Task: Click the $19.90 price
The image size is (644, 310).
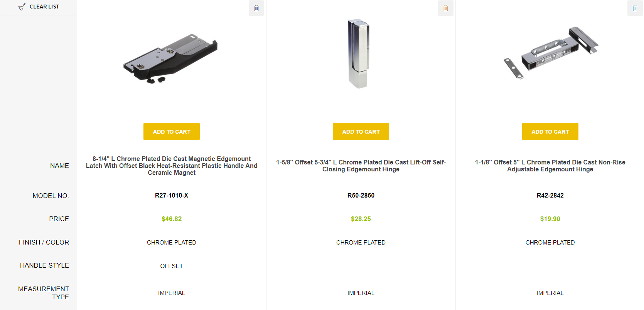Action: click(x=550, y=219)
